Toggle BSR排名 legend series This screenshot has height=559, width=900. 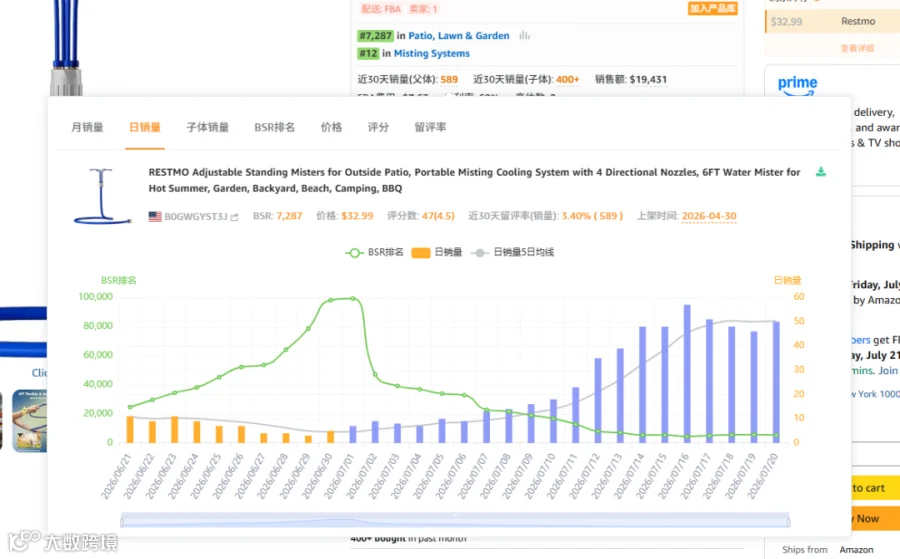coord(374,253)
